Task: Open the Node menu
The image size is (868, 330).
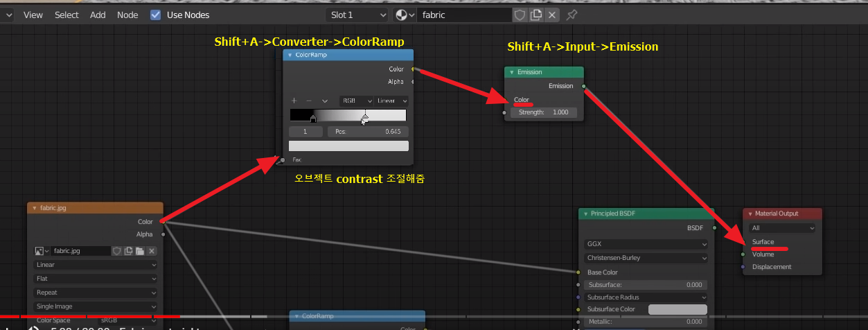Action: click(127, 15)
